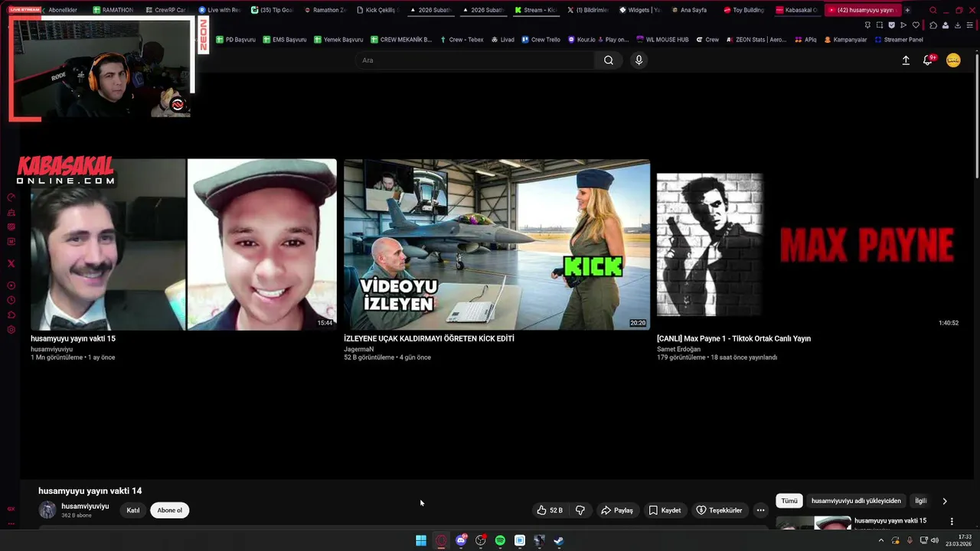980x551 pixels.
Task: Select the husamviyuviyu adlı yükleyiciden chip
Action: [856, 500]
